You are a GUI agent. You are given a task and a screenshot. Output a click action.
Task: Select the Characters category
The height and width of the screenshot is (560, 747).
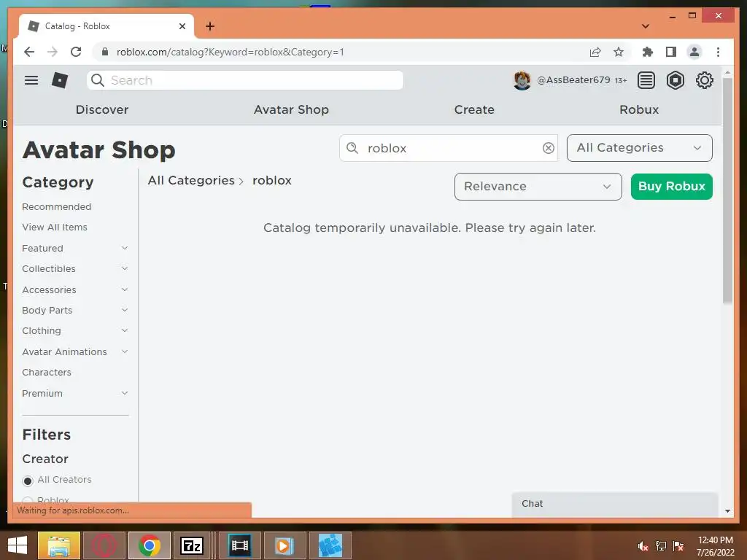click(47, 373)
